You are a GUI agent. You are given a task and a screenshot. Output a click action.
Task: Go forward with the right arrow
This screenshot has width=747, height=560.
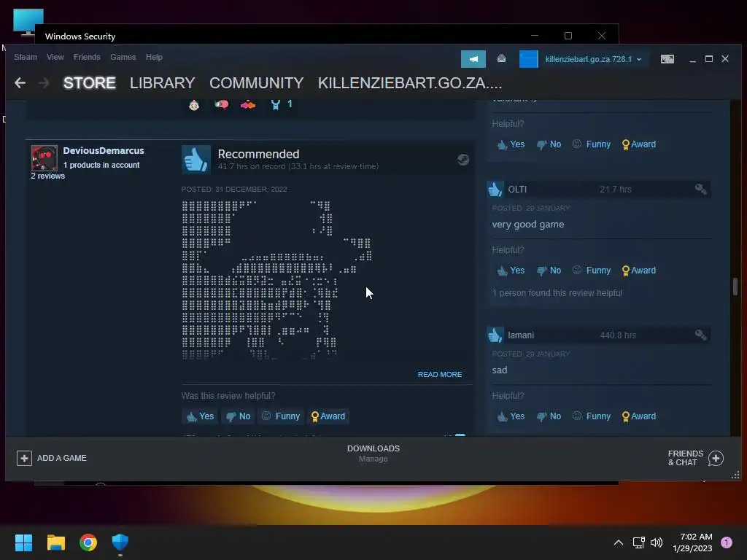pyautogui.click(x=44, y=83)
